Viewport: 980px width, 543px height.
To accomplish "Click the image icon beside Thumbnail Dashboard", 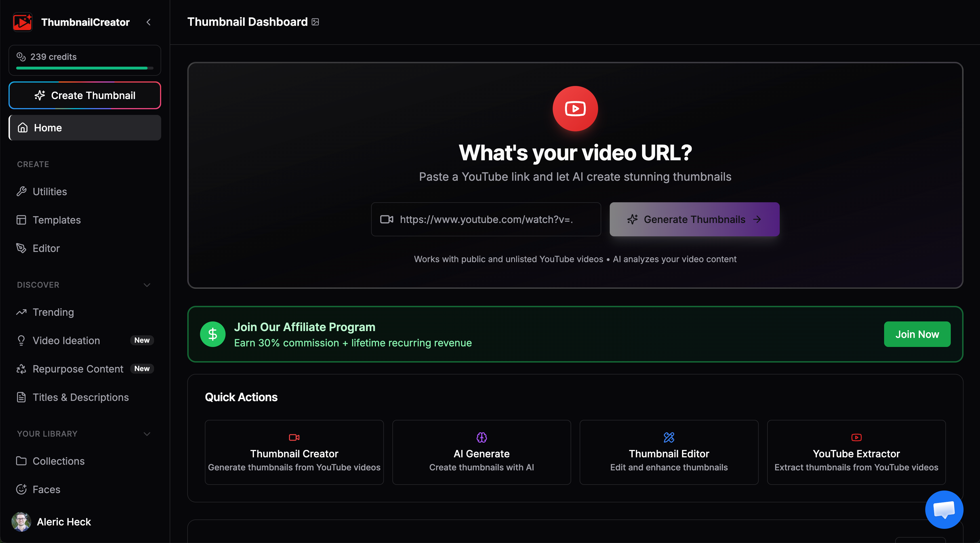I will pyautogui.click(x=316, y=22).
